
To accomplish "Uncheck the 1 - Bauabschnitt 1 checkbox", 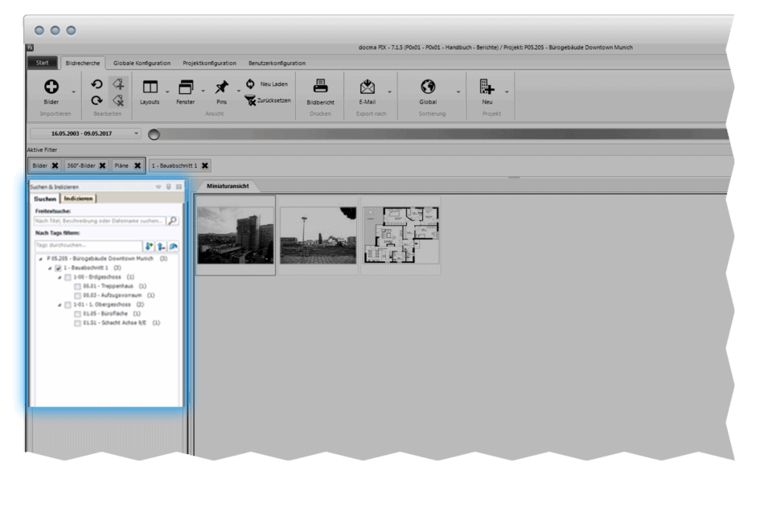I will pyautogui.click(x=58, y=268).
